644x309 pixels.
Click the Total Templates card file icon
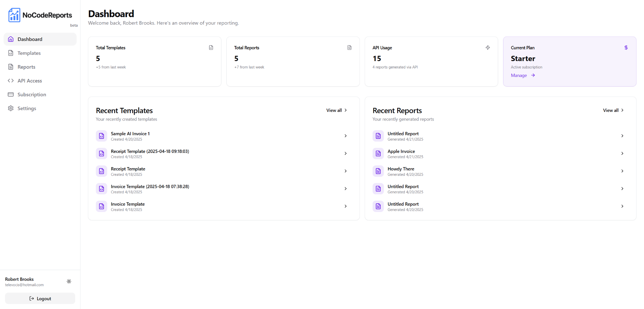(x=211, y=48)
